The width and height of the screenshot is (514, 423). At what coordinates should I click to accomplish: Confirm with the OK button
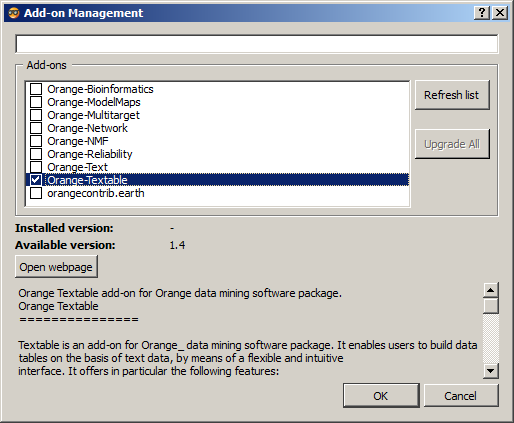pyautogui.click(x=381, y=396)
